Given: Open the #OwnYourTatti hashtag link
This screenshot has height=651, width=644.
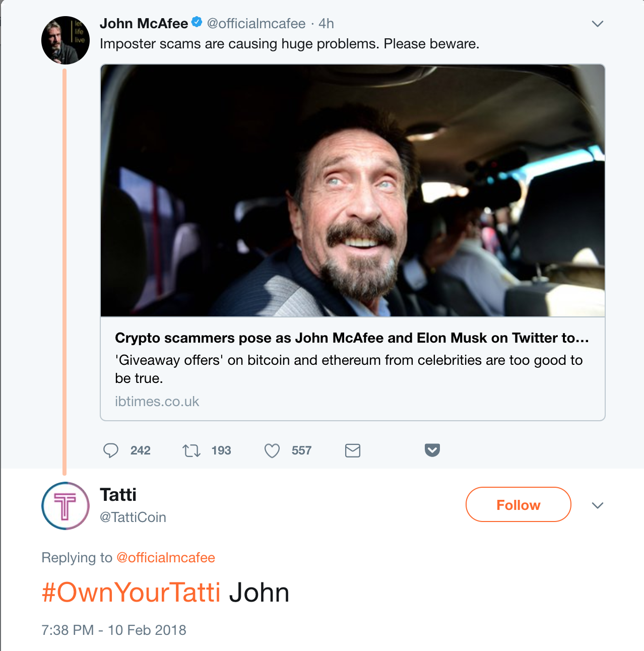Looking at the screenshot, I should click(131, 592).
